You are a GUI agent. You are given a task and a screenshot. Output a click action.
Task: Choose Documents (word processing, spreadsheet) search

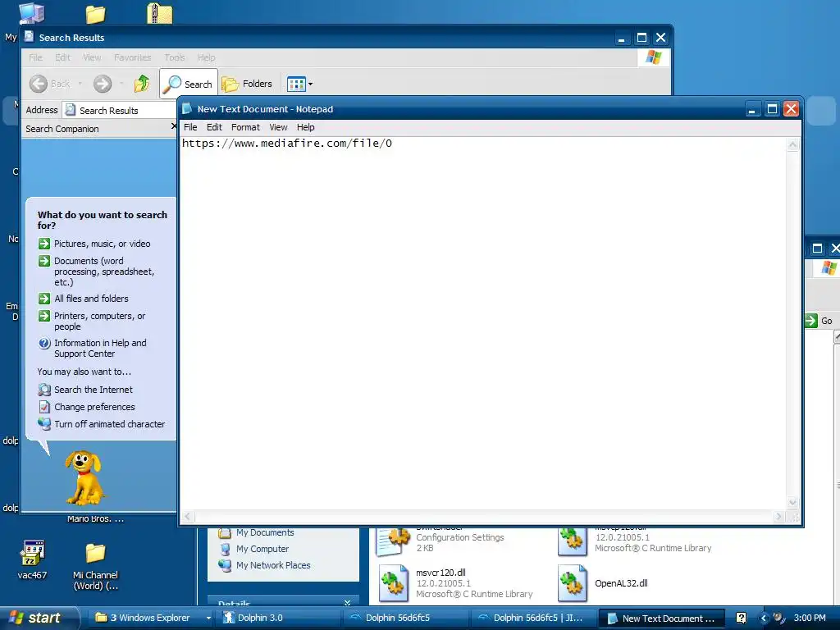coord(104,272)
